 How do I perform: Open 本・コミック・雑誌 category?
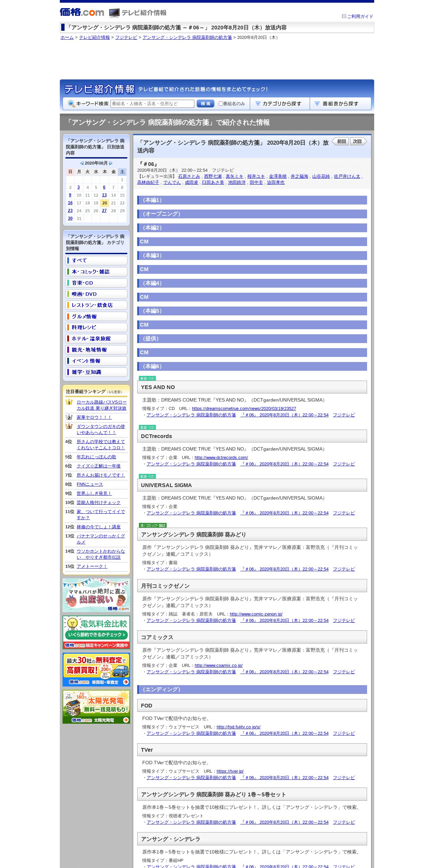(96, 271)
